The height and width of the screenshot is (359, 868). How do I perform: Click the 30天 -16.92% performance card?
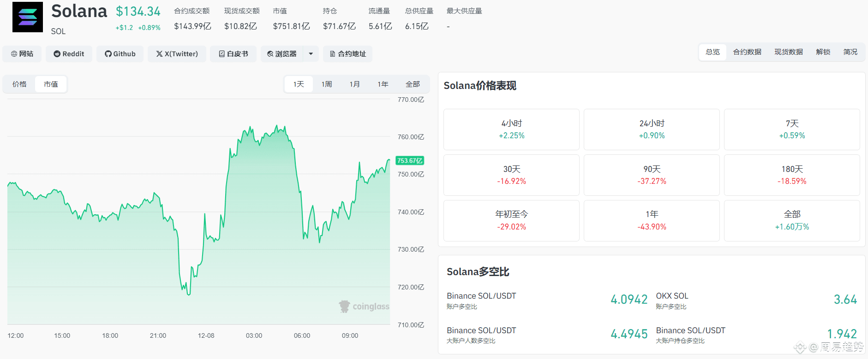pyautogui.click(x=511, y=175)
